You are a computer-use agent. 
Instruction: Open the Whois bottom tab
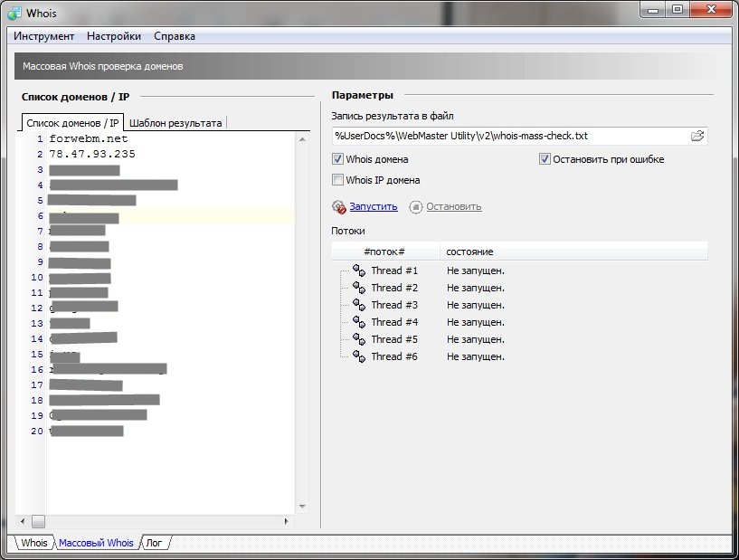point(34,543)
